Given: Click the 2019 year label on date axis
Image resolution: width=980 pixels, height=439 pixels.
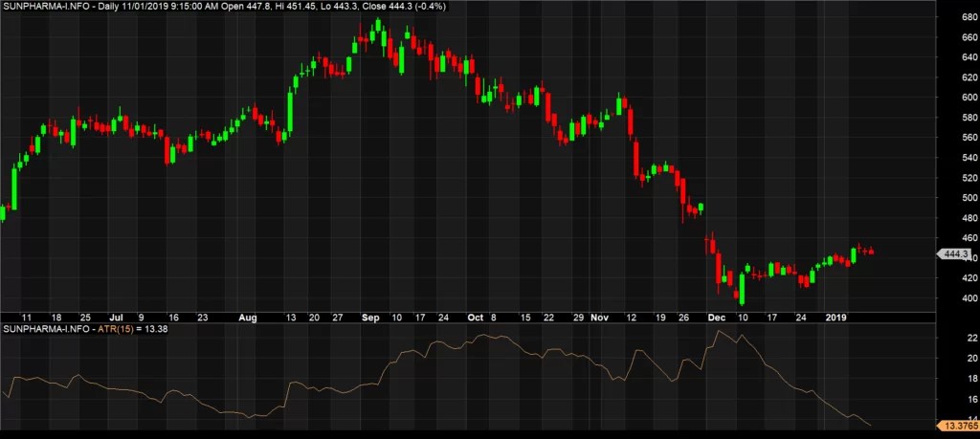Looking at the screenshot, I should 835,318.
